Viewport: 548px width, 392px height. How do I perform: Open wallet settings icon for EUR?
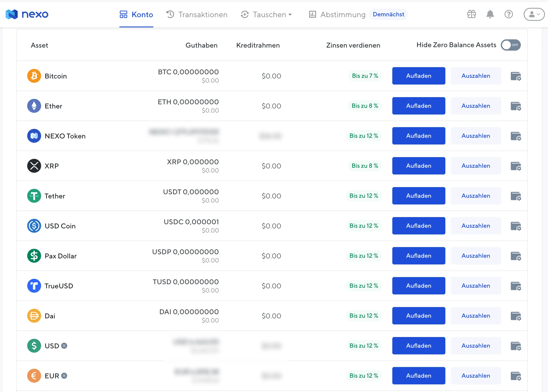pos(516,376)
